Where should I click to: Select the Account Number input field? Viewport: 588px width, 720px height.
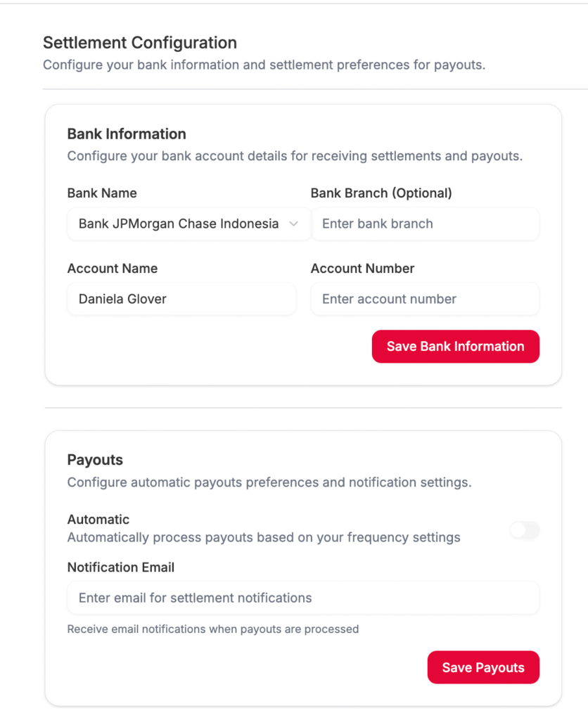tap(425, 299)
